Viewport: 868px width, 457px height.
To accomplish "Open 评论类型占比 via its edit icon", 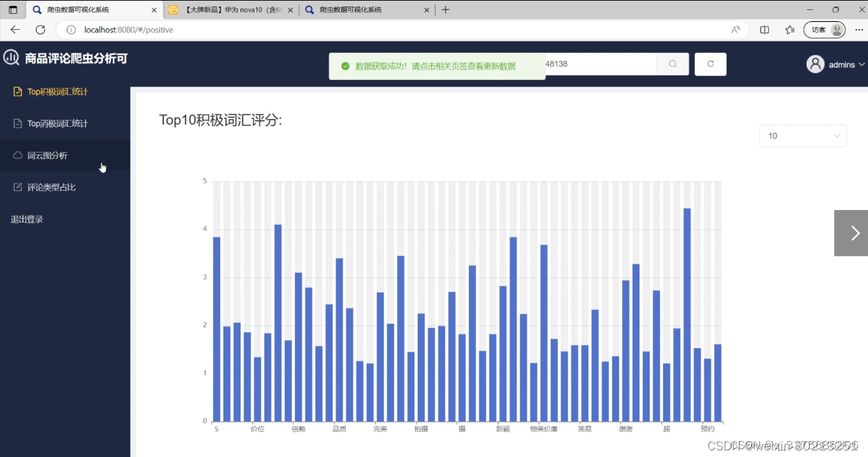I will click(x=17, y=187).
